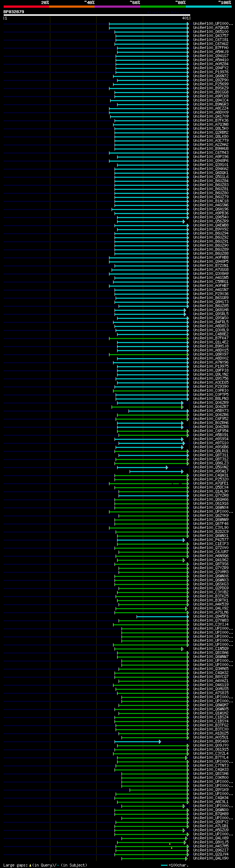Select hit label UniRef100_A5HKJ9

tap(211, 52)
